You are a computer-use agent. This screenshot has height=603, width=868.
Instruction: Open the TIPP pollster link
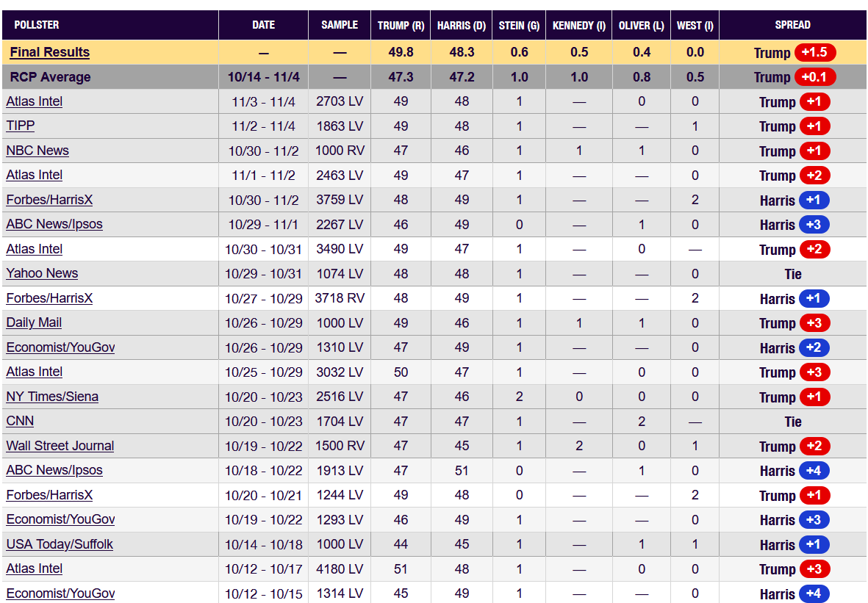pyautogui.click(x=21, y=126)
